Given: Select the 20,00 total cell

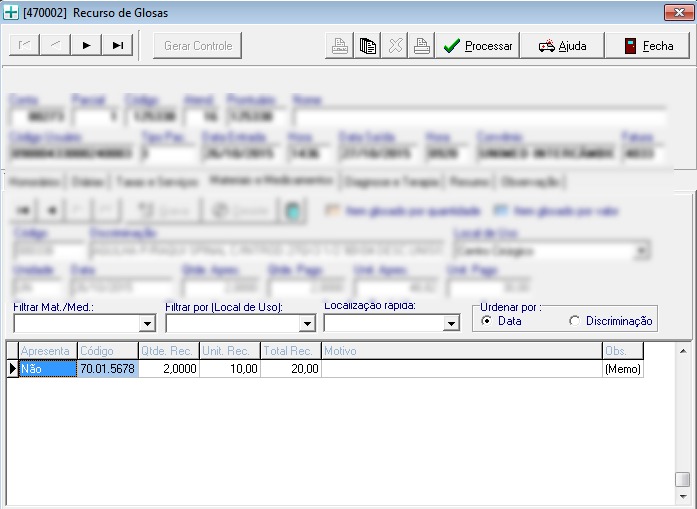Looking at the screenshot, I should pos(291,369).
